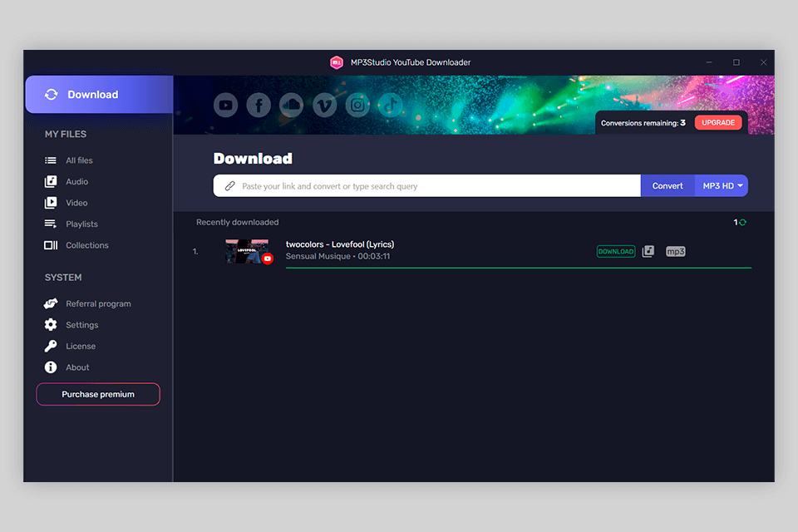Click the red UPGRADE button

(718, 122)
